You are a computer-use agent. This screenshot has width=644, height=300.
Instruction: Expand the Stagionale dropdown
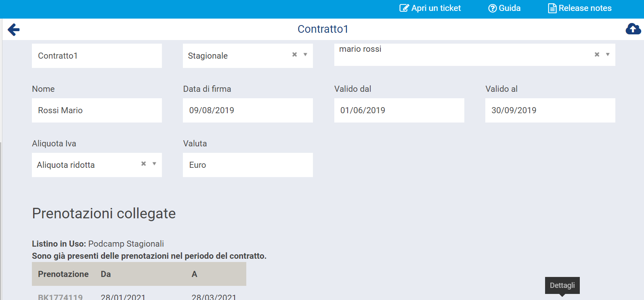(305, 55)
